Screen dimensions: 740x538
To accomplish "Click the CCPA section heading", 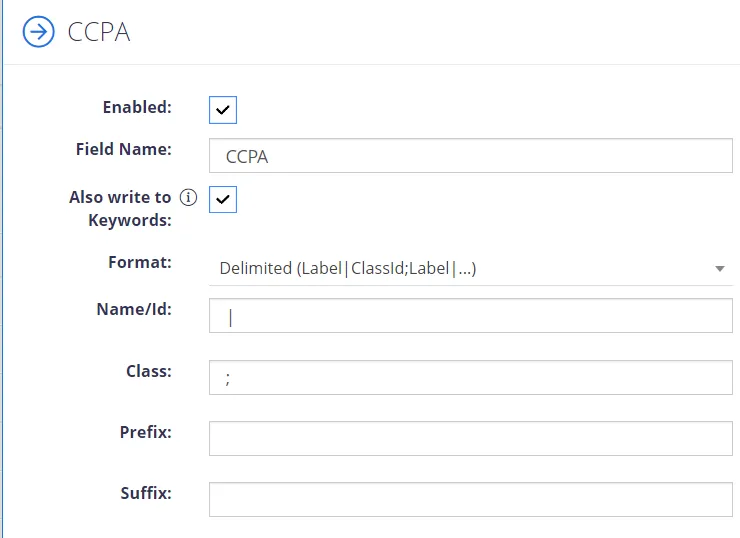I will click(99, 32).
